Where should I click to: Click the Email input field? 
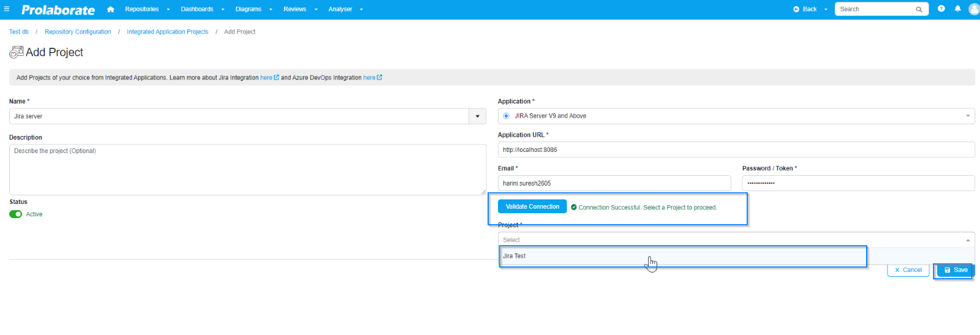tap(614, 183)
